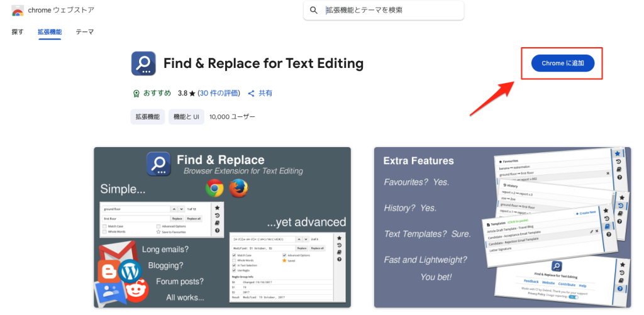Toggle the Match Case checkbox in simple panel

click(x=104, y=225)
